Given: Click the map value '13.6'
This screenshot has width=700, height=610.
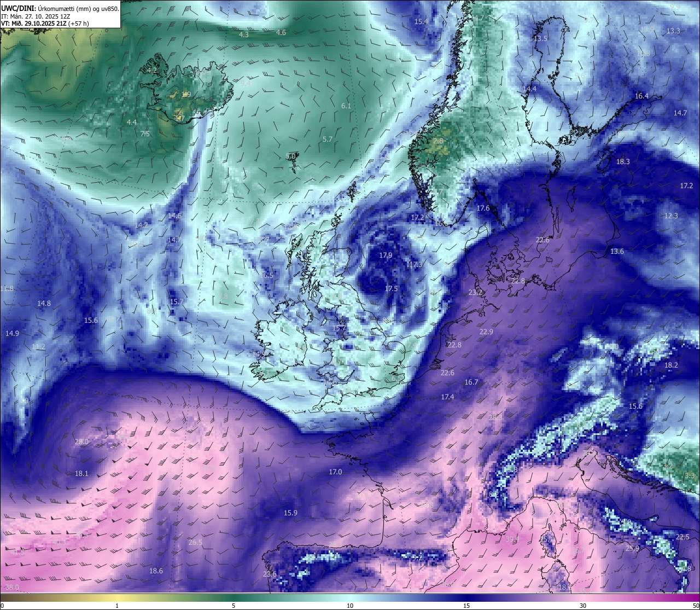Looking at the screenshot, I should click(x=617, y=252).
